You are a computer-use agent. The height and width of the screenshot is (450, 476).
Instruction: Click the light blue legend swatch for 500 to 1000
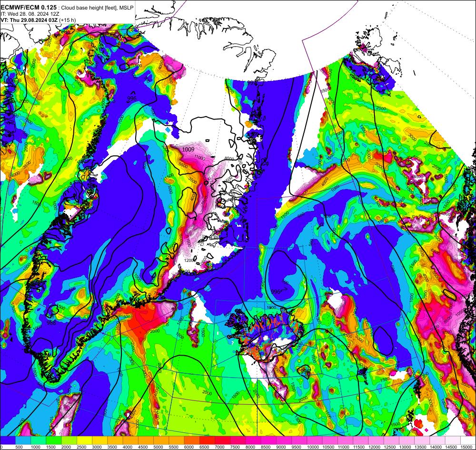[x=23, y=440]
